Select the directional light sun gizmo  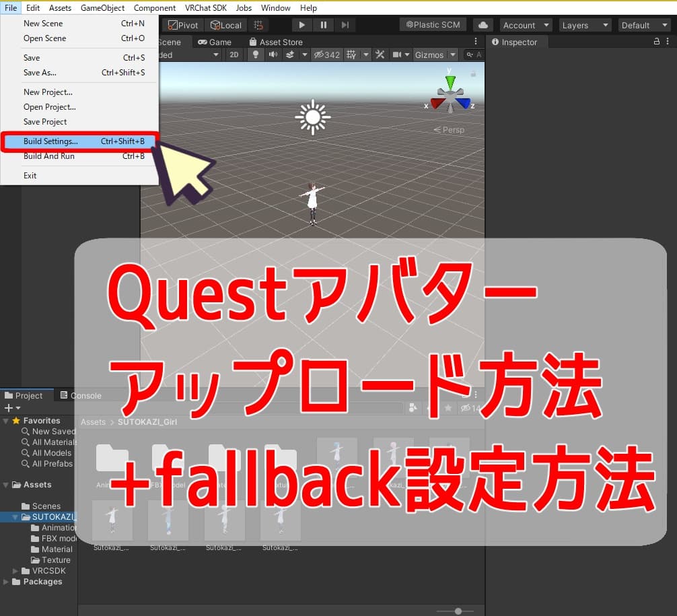[x=313, y=117]
